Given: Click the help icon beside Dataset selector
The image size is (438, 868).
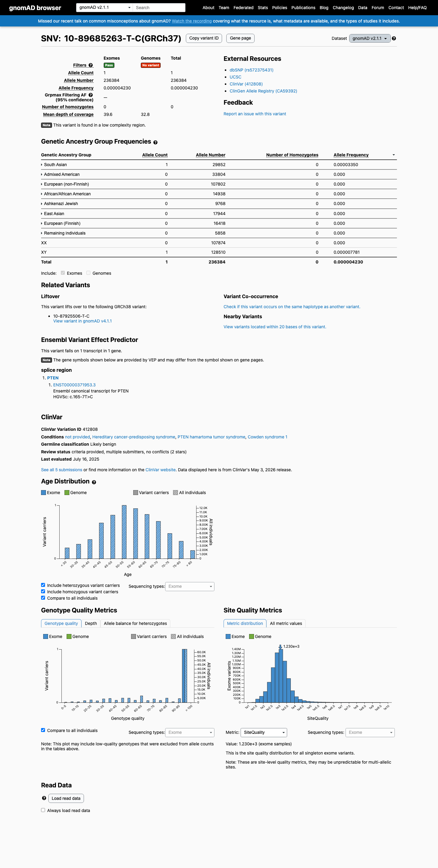Looking at the screenshot, I should point(394,38).
